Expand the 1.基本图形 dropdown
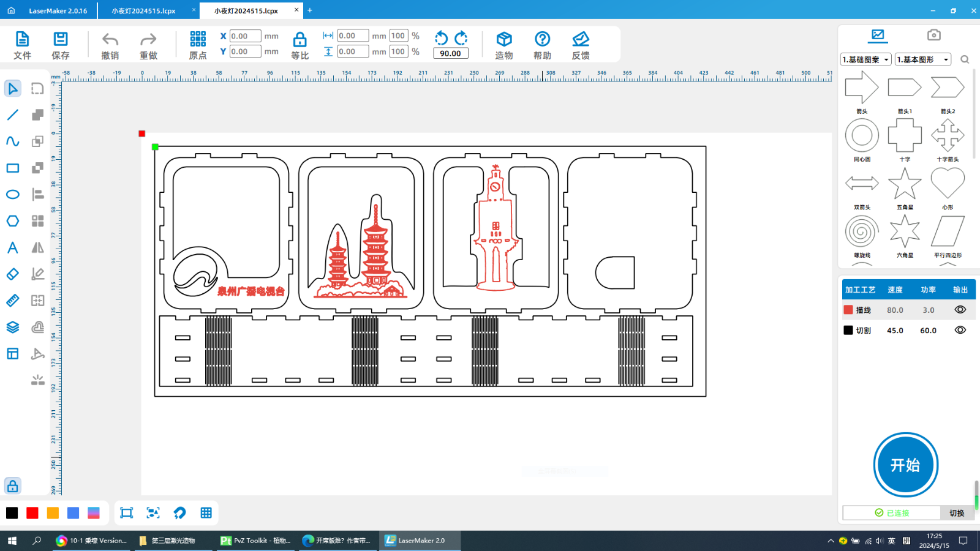 (x=922, y=59)
